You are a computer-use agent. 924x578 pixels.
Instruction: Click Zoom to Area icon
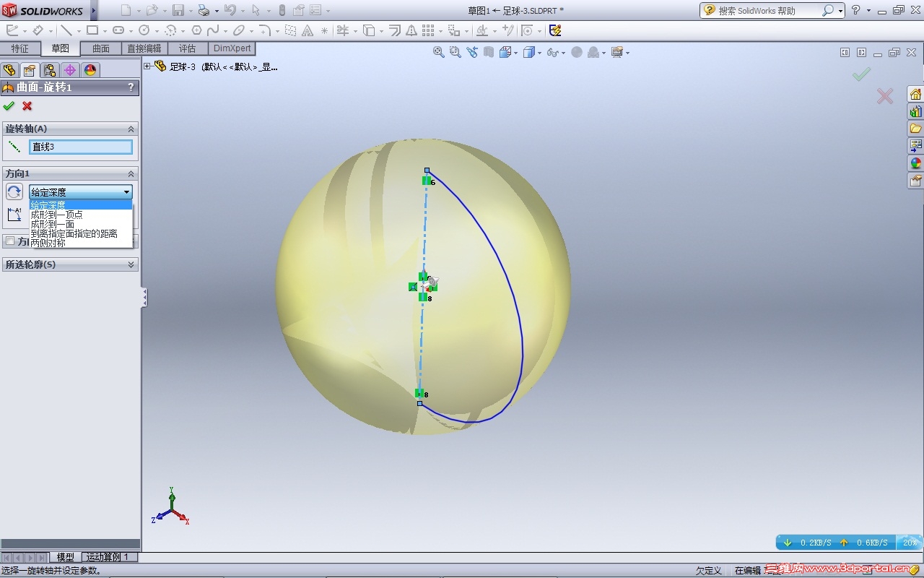click(x=455, y=52)
